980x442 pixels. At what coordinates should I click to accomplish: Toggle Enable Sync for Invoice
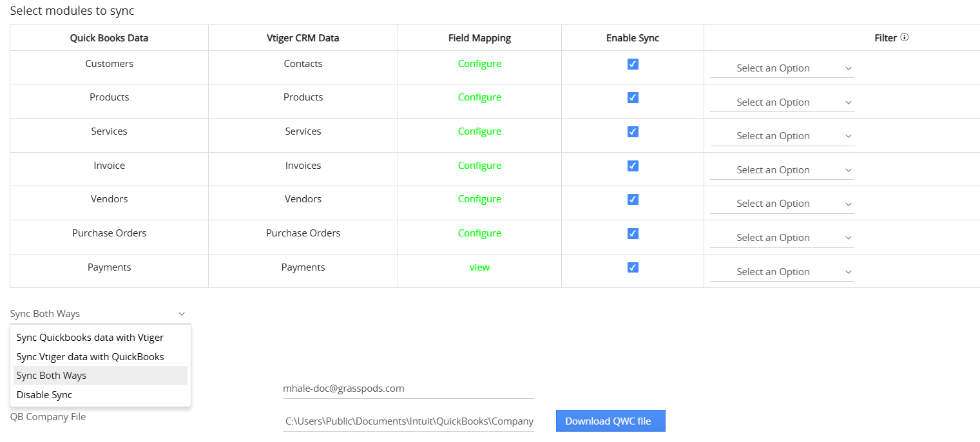click(633, 166)
